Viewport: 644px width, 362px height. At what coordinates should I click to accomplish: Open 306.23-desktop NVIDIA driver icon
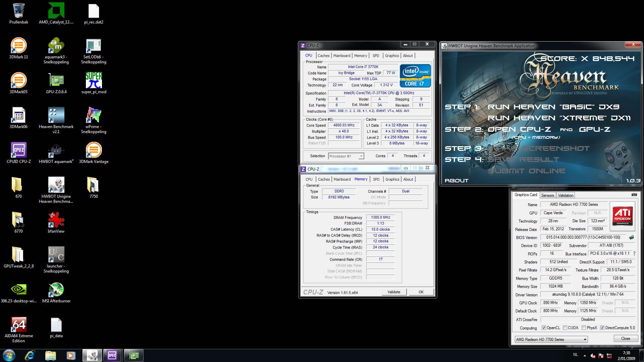pyautogui.click(x=18, y=293)
